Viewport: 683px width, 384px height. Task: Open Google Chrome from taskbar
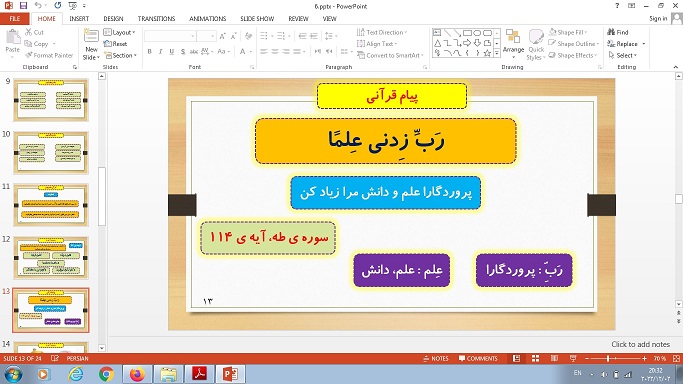coord(106,374)
